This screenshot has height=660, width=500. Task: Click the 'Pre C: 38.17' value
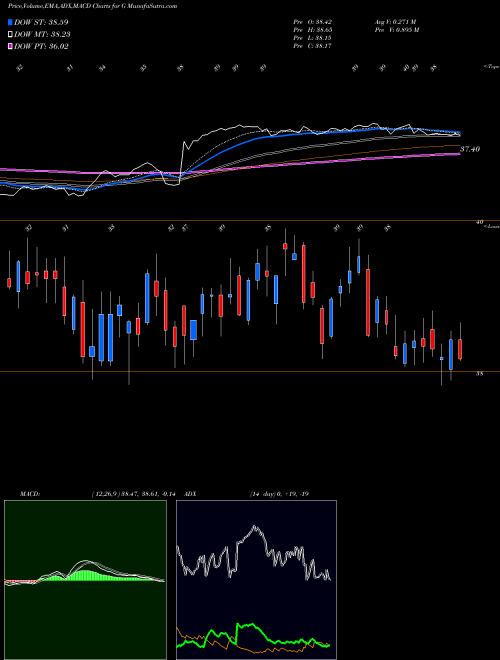click(x=313, y=45)
